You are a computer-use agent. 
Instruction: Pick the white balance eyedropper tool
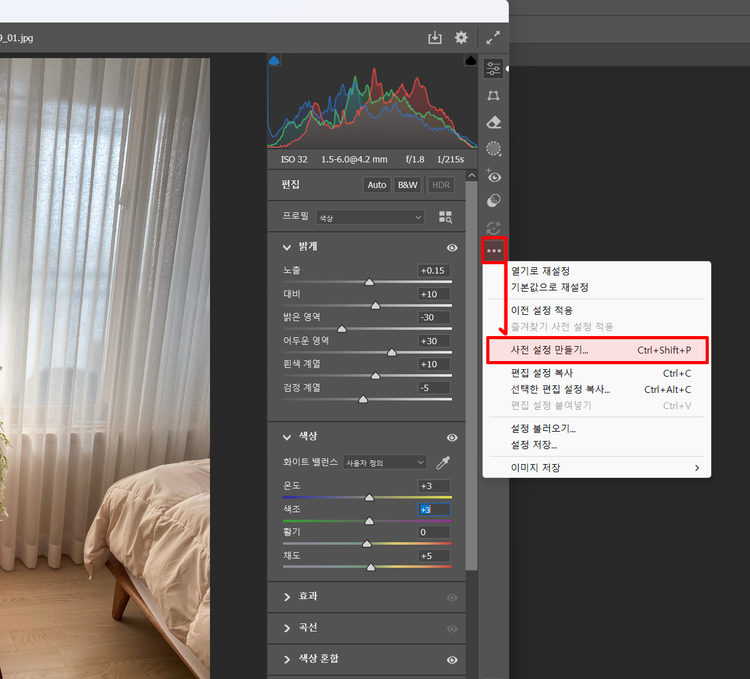tap(443, 462)
